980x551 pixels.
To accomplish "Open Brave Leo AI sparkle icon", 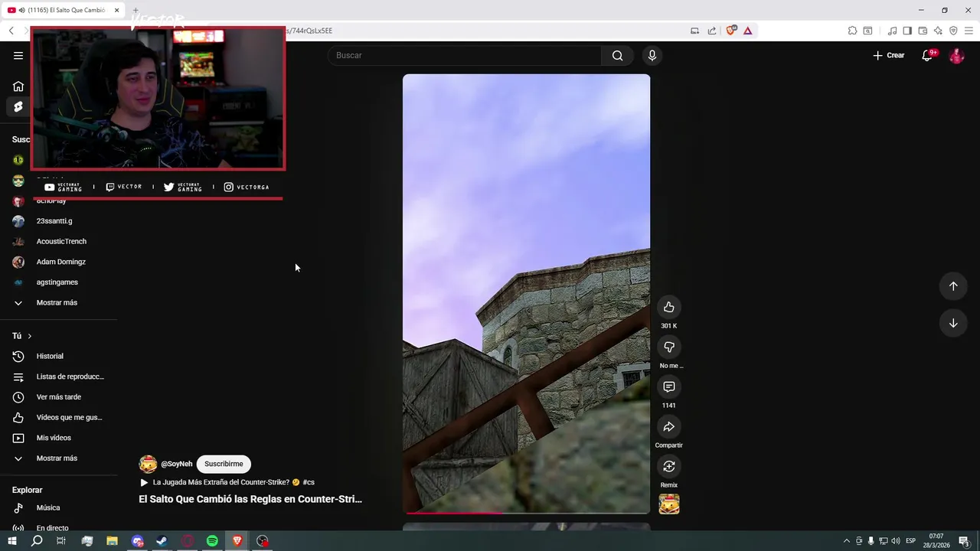I will click(938, 31).
